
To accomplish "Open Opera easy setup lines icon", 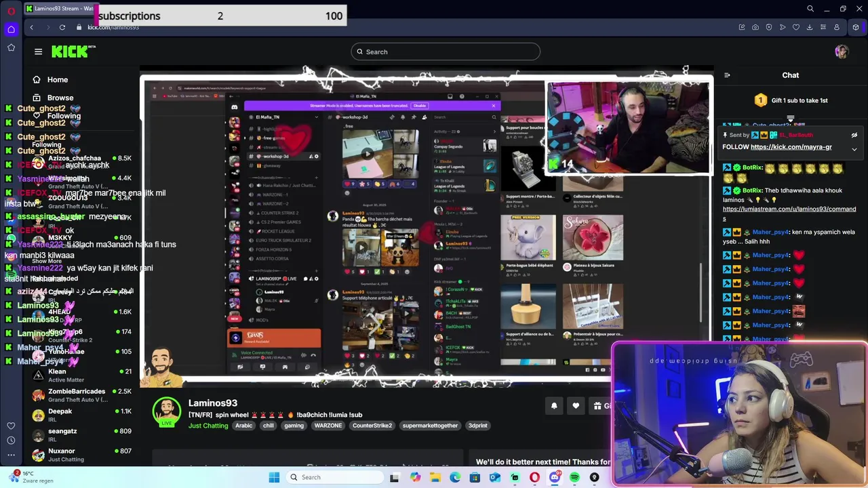I will [x=823, y=27].
